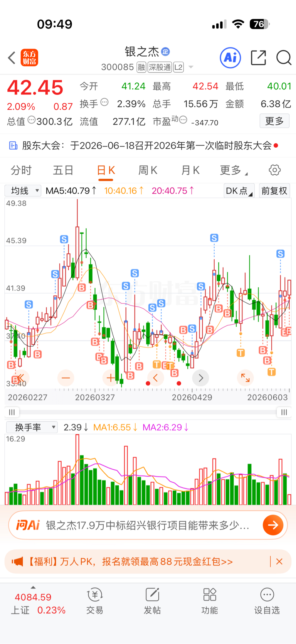Open the Ai assistant icon

(230, 58)
